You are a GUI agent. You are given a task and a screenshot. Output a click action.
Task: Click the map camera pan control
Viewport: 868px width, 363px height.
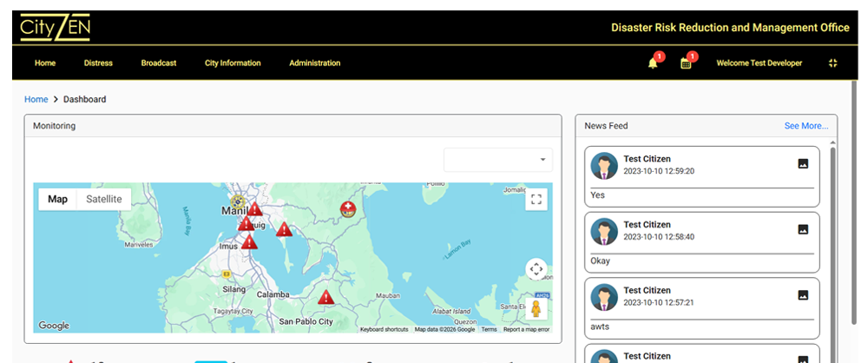coord(536,269)
